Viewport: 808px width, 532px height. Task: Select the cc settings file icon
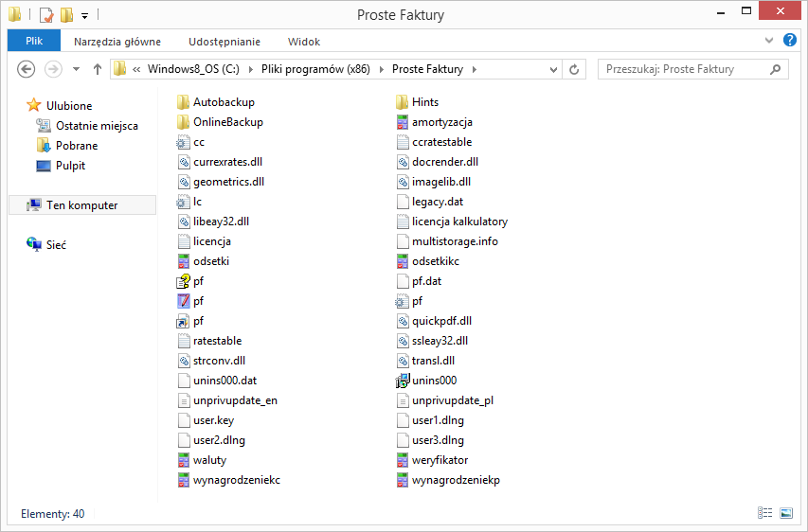click(183, 142)
